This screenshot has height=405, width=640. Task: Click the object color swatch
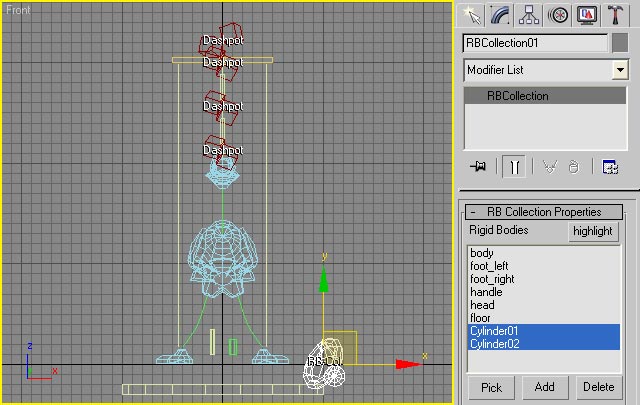tap(620, 43)
